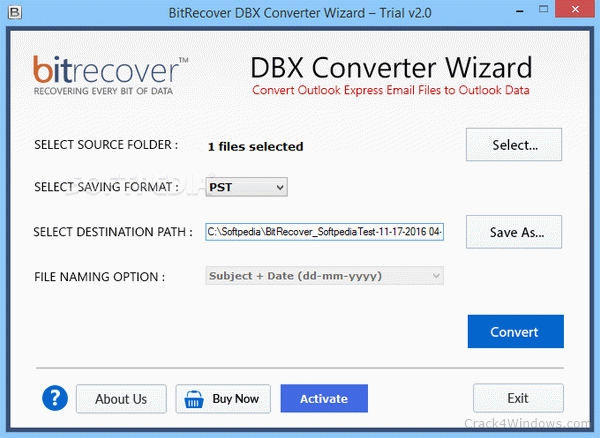Open source folder with Select... button
Image resolution: width=600 pixels, height=438 pixels.
click(x=514, y=145)
